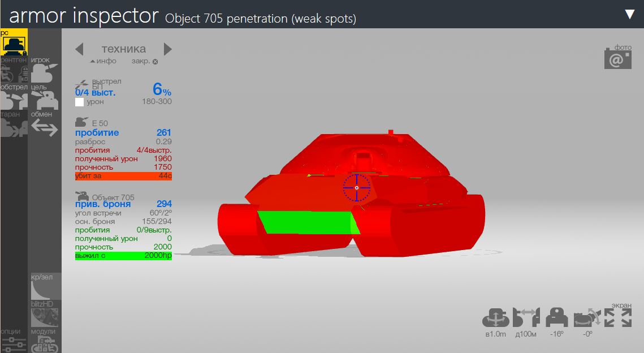Viewport: 644px width, 353px height.
Task: Expand the top-right white dropdown triangle
Action: pos(630,14)
